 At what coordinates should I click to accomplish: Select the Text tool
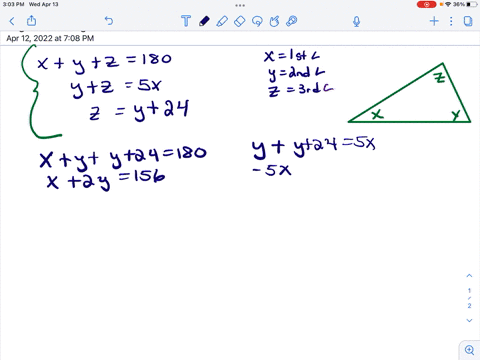coord(186,21)
